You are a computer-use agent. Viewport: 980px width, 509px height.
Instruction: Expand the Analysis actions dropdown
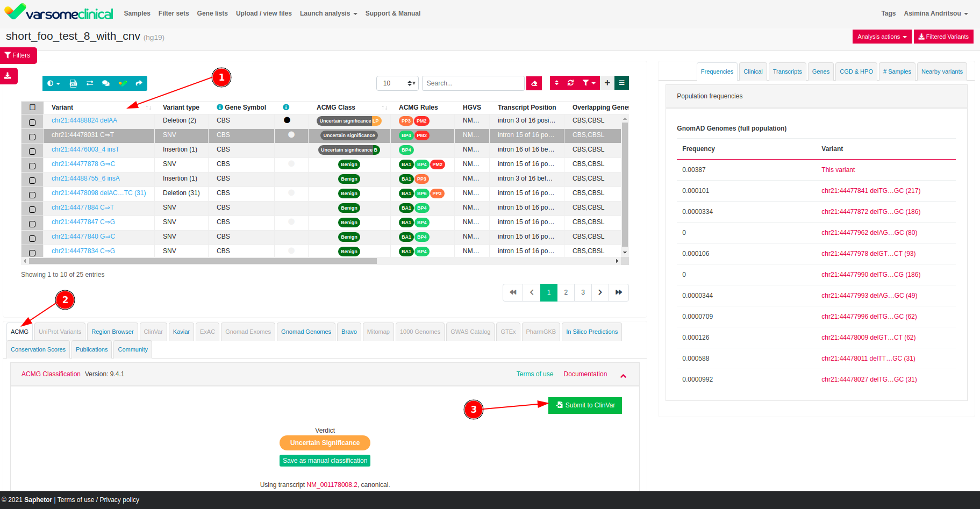click(882, 37)
